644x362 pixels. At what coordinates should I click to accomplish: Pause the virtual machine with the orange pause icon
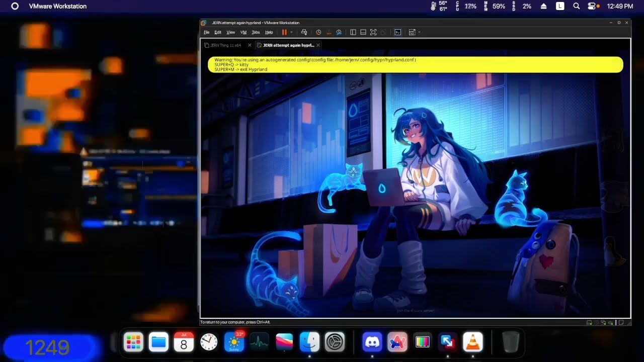tap(284, 32)
